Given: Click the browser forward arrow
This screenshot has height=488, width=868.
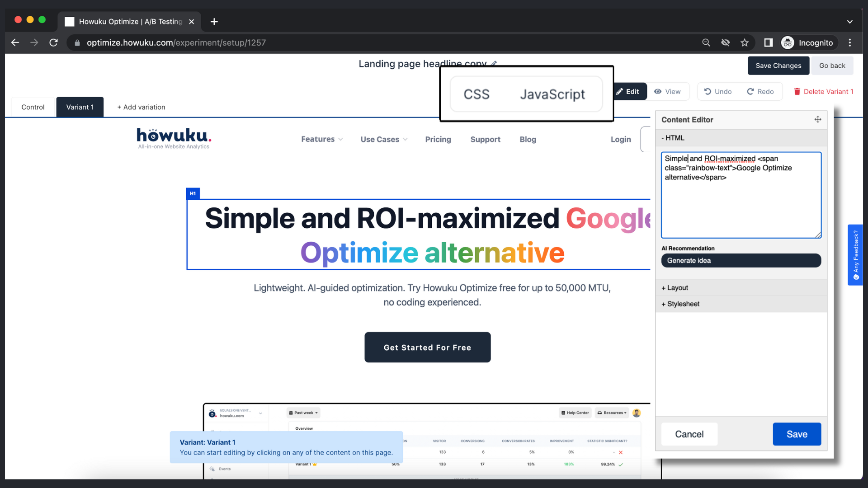Looking at the screenshot, I should (34, 42).
